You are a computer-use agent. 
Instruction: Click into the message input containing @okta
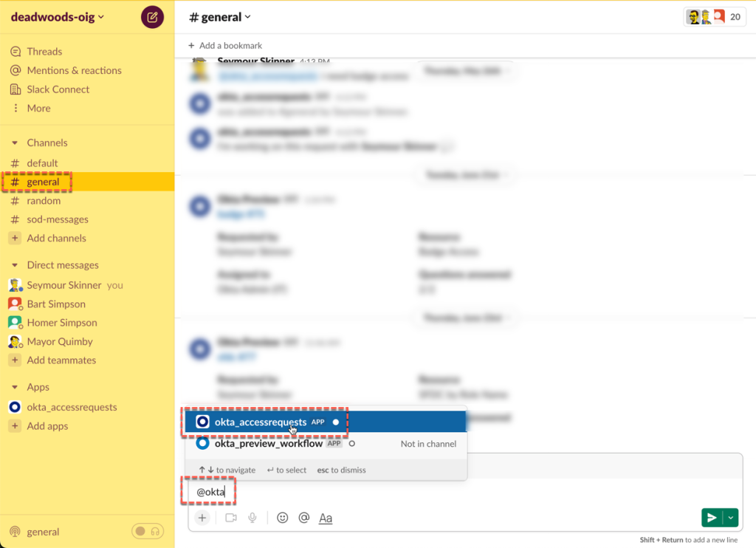465,492
